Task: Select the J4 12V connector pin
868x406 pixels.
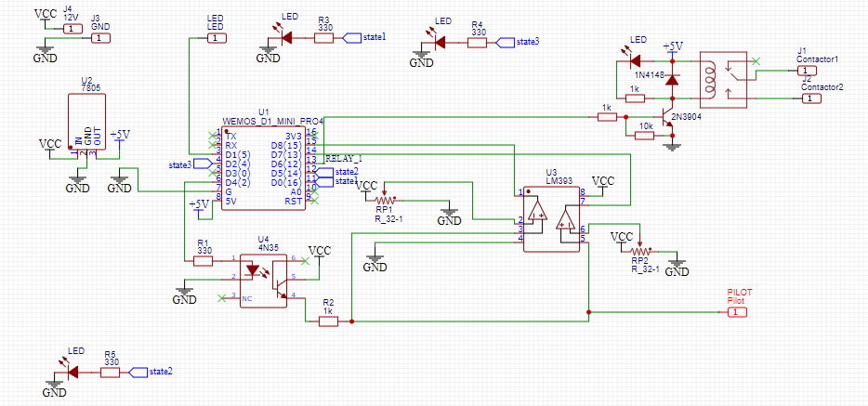Action: (72, 29)
